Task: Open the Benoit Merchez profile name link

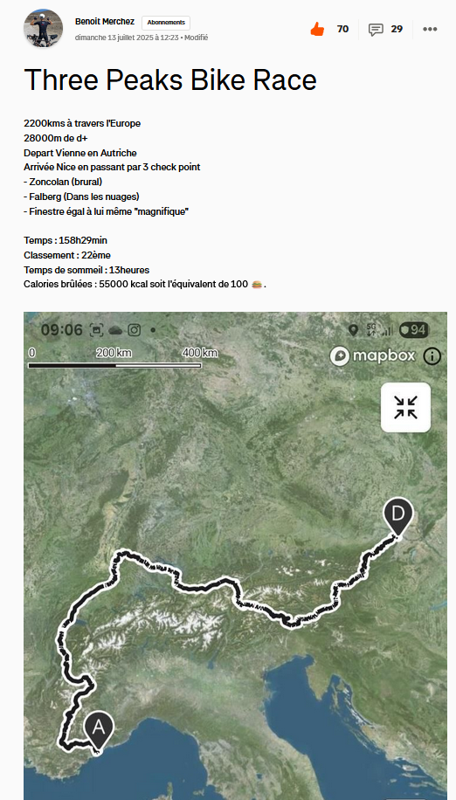Action: pos(105,22)
